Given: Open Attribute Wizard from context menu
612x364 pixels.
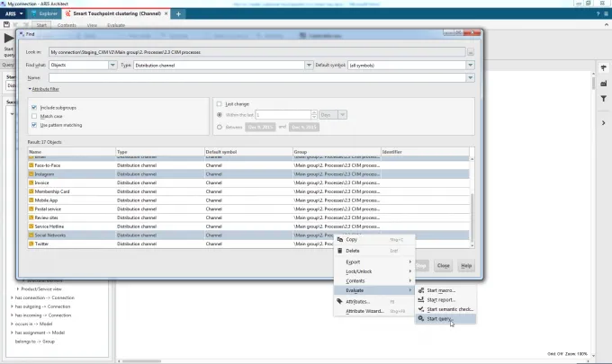Looking at the screenshot, I should (x=373, y=311).
